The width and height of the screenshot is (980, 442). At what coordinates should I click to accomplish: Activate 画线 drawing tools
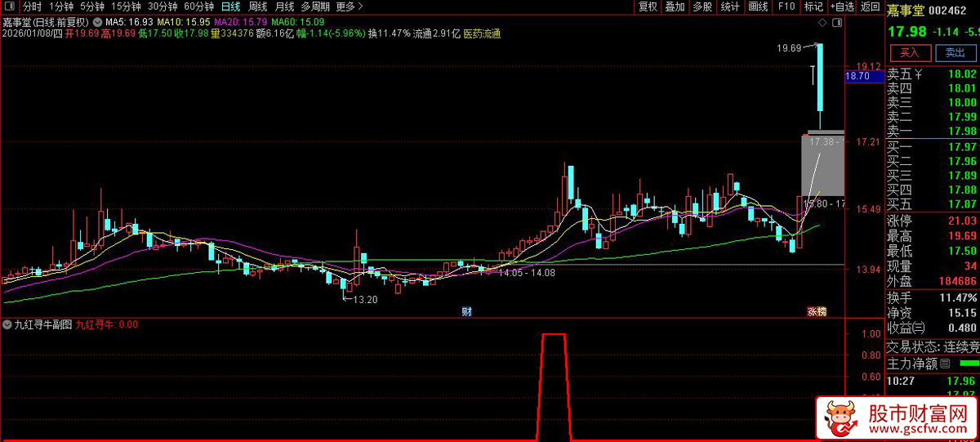click(x=759, y=7)
